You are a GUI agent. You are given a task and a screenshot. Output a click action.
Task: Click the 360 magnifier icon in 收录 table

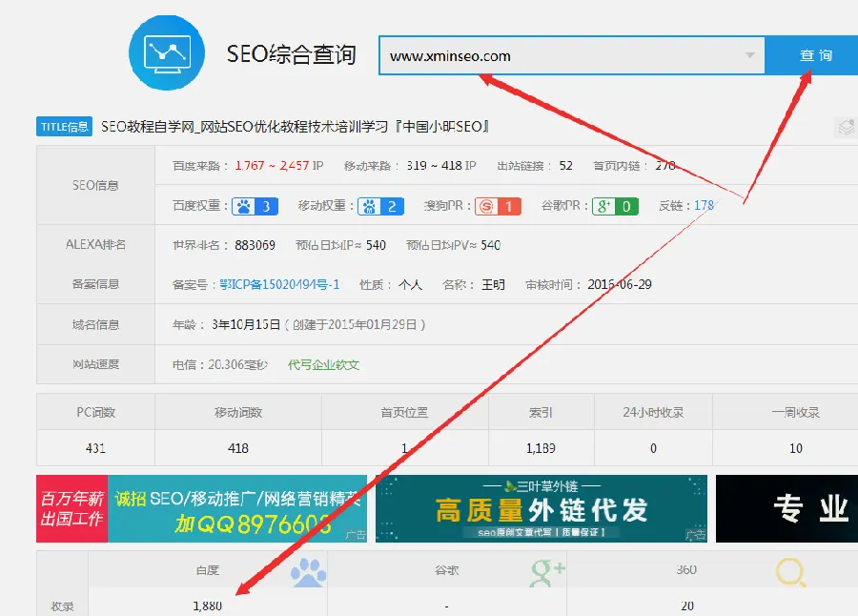790,573
